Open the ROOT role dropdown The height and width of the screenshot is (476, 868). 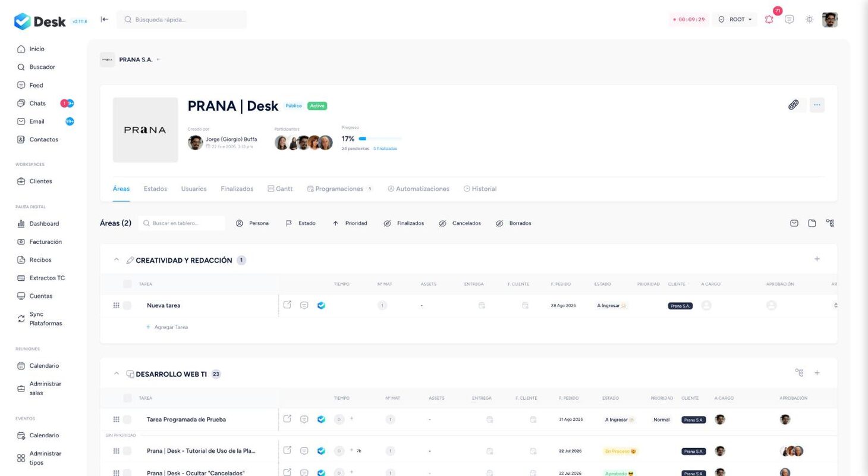735,20
